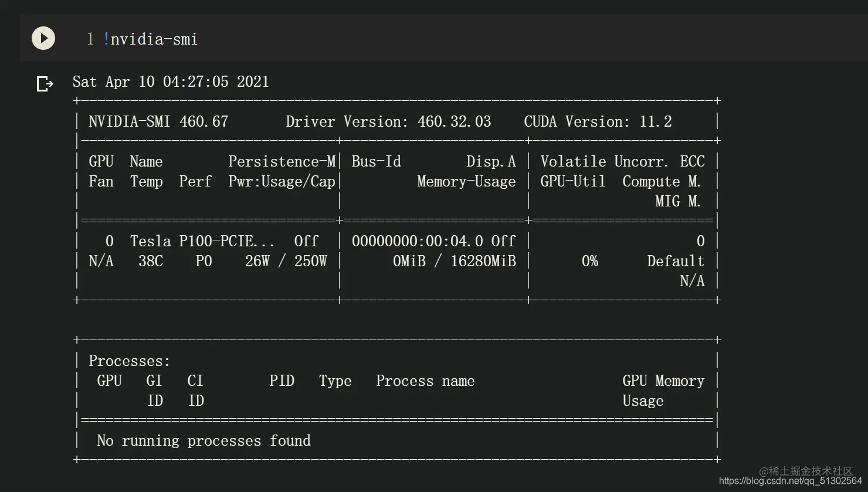Run the nvidia-smi code cell
Image resolution: width=868 pixels, height=492 pixels.
tap(43, 39)
